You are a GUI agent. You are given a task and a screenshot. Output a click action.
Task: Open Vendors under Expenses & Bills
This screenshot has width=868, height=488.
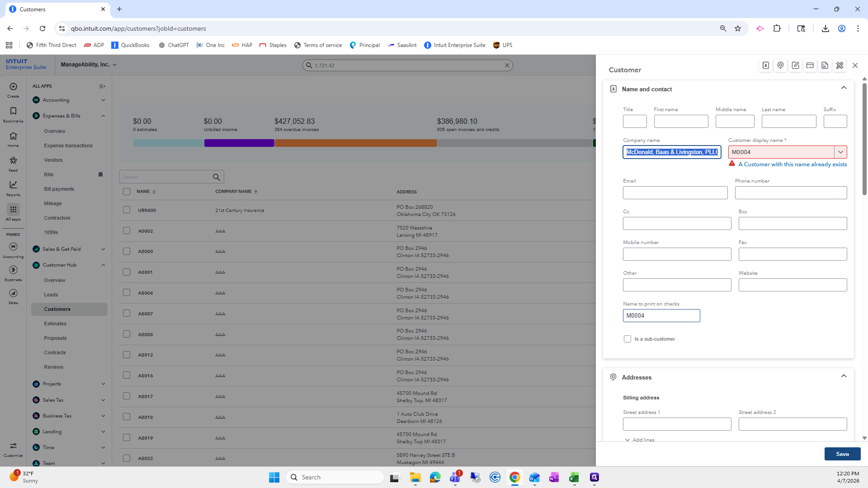point(53,160)
